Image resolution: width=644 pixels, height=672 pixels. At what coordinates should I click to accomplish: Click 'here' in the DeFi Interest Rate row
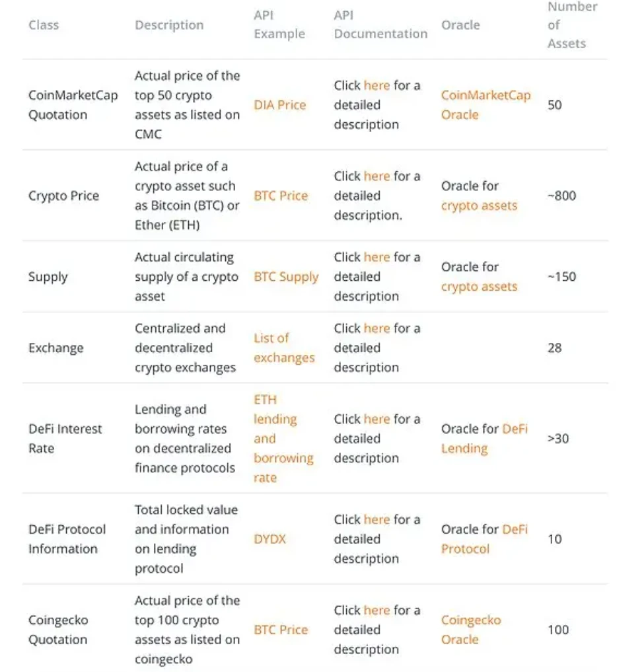pos(376,419)
